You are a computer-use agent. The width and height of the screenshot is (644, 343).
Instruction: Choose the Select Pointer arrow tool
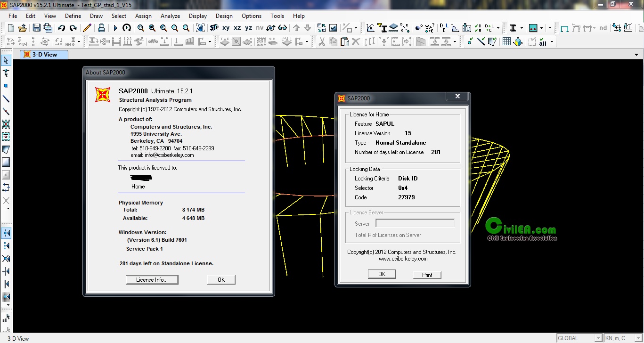click(x=6, y=60)
